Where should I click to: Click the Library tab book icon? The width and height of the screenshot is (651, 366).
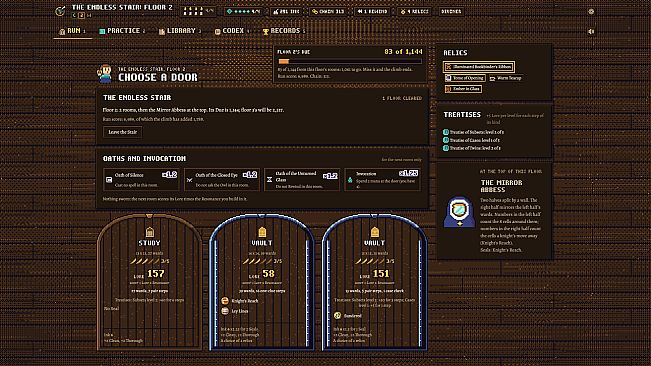point(162,32)
